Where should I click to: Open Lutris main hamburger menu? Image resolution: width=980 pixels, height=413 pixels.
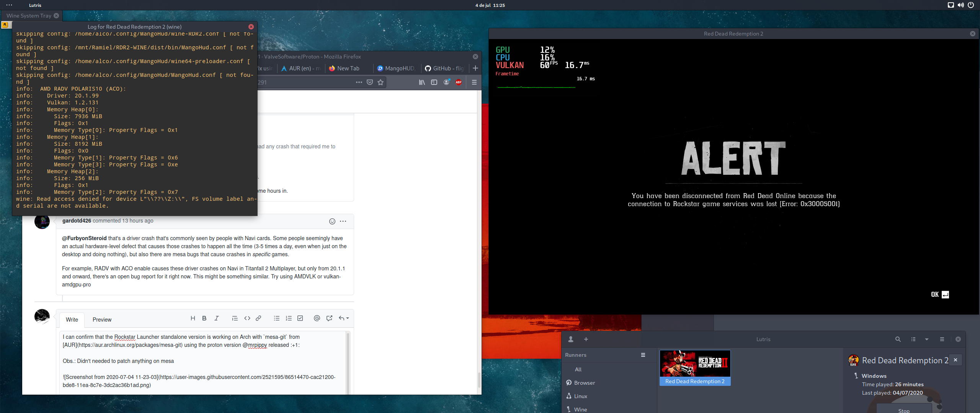click(942, 339)
